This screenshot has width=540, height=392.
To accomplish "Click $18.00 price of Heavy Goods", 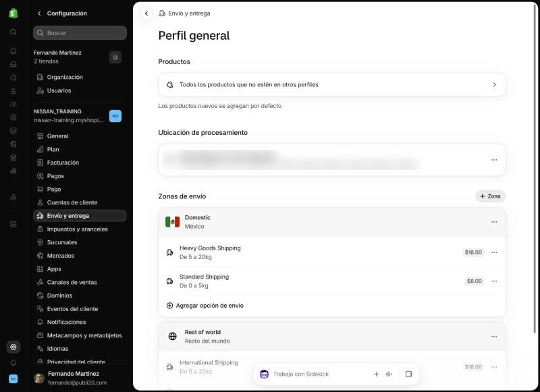I will point(473,252).
